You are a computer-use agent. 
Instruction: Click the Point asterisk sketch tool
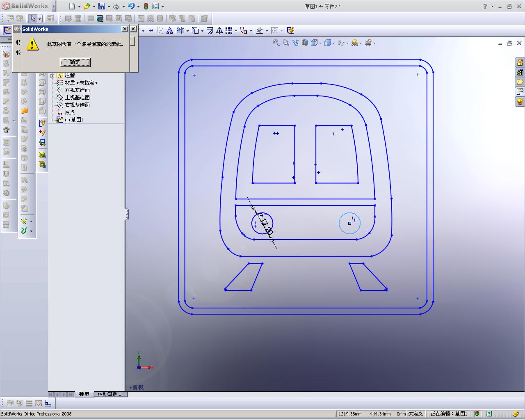(151, 30)
